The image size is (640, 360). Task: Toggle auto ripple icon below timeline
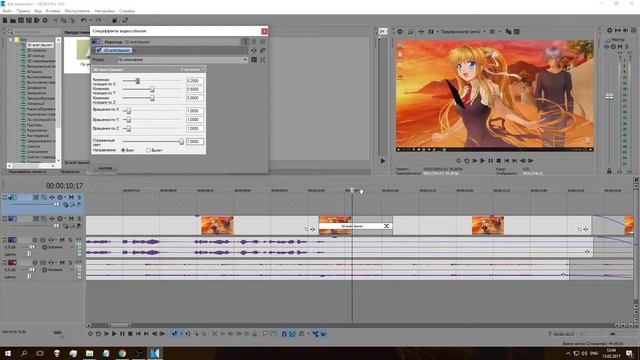coord(301,333)
